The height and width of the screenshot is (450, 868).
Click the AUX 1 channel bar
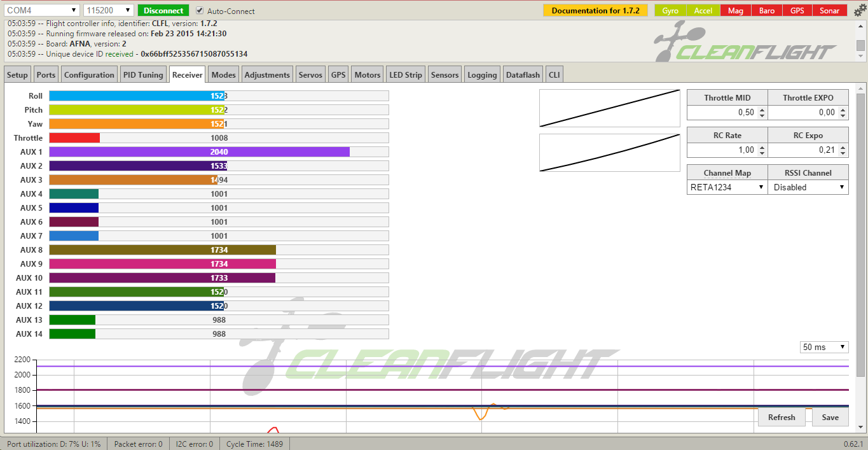tap(219, 152)
